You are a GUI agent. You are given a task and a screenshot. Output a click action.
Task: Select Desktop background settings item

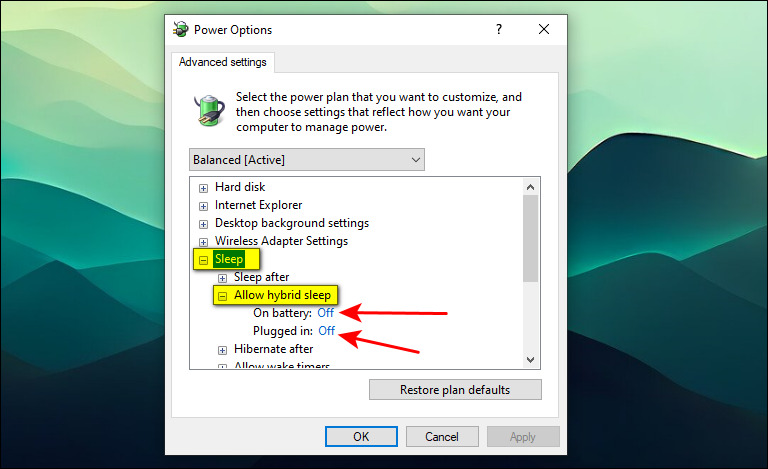coord(292,223)
